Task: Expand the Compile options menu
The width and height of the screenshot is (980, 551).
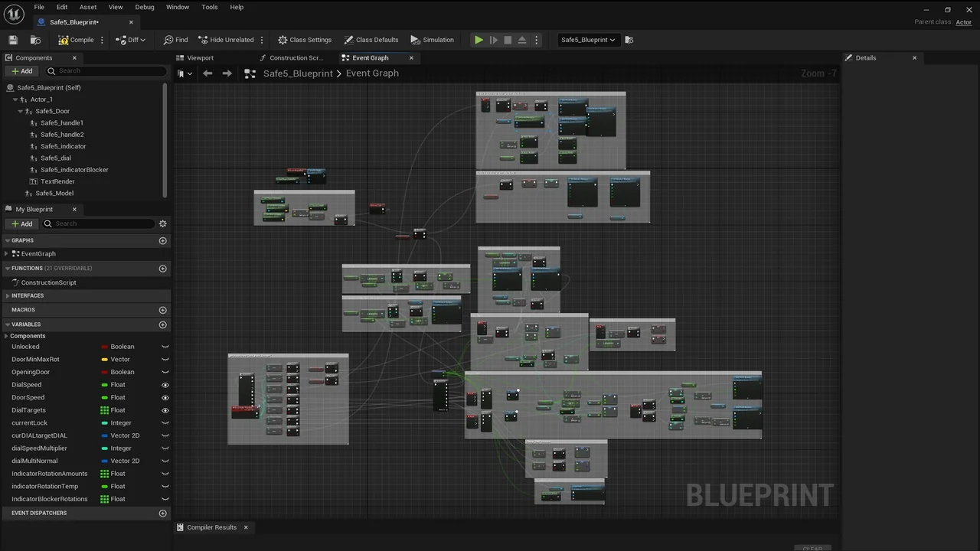Action: pos(102,40)
